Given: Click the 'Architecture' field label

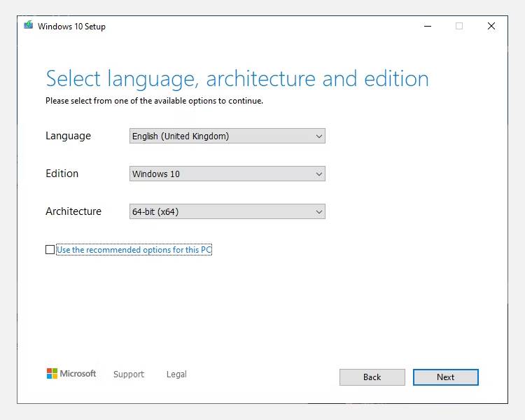Looking at the screenshot, I should (x=73, y=211).
